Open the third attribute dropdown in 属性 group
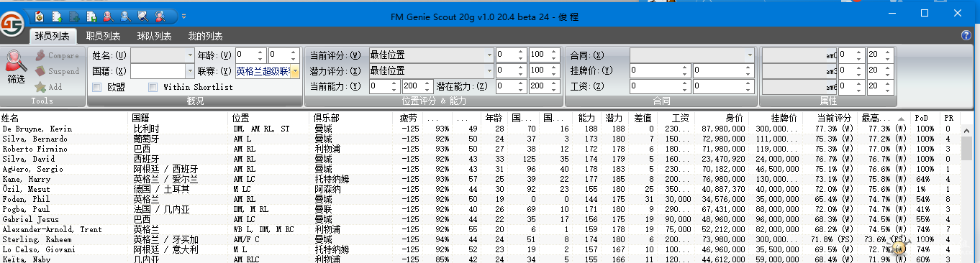 click(x=799, y=86)
